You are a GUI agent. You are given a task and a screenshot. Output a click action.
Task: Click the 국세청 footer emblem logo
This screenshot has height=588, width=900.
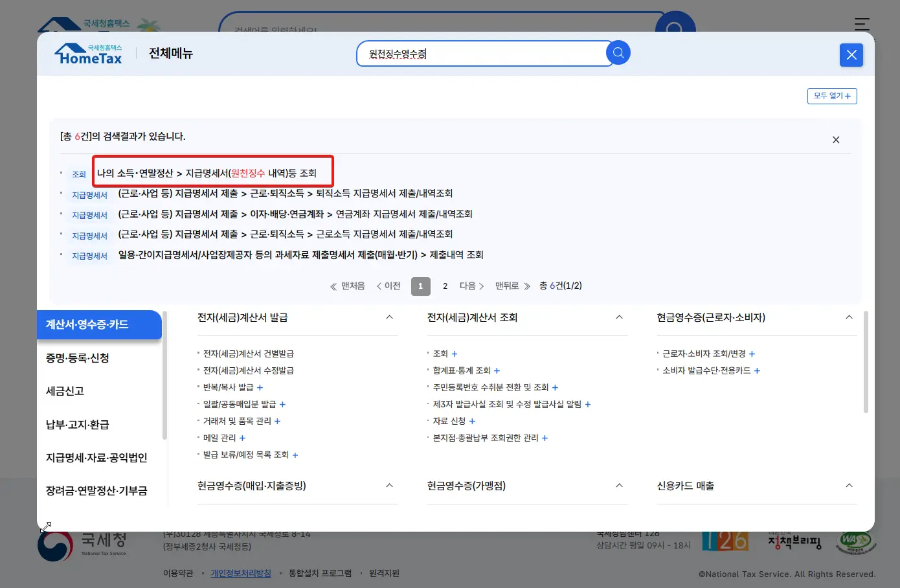coord(82,545)
